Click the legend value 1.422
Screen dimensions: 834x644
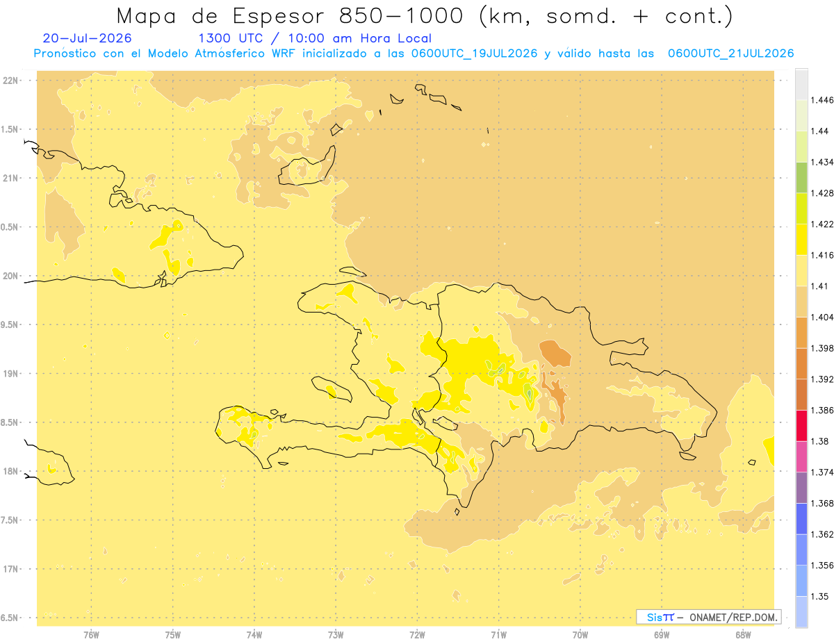point(822,224)
